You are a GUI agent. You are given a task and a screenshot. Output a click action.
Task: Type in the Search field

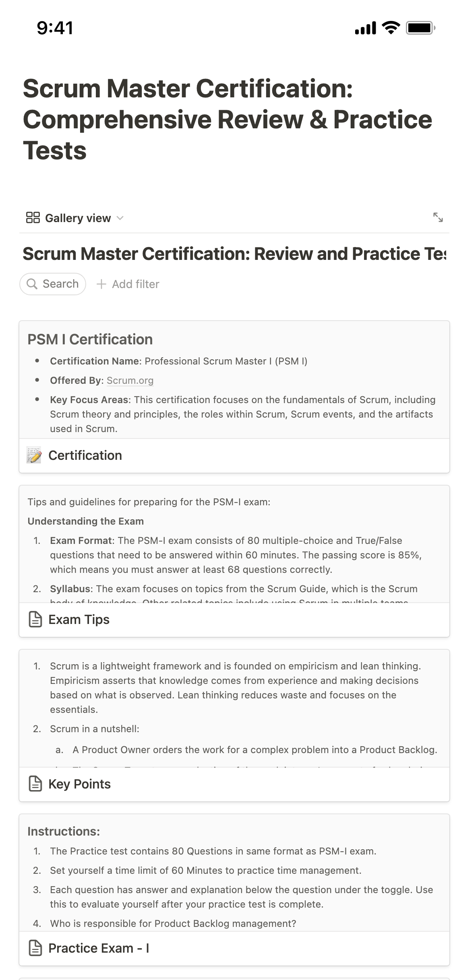tap(60, 284)
